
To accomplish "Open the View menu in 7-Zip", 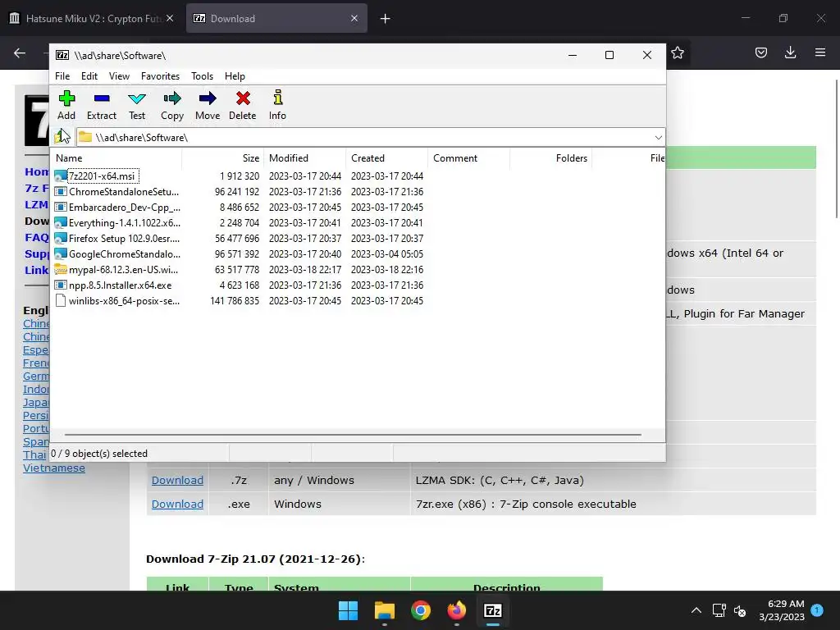I will click(119, 76).
